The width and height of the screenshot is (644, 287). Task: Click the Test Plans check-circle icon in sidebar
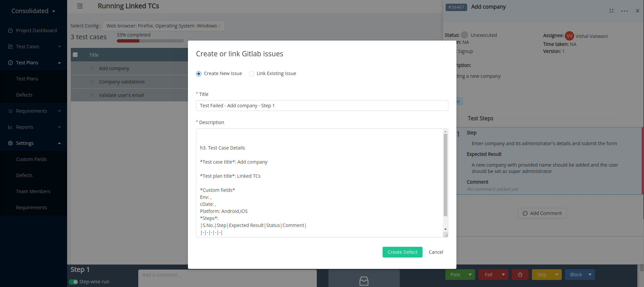[10, 63]
